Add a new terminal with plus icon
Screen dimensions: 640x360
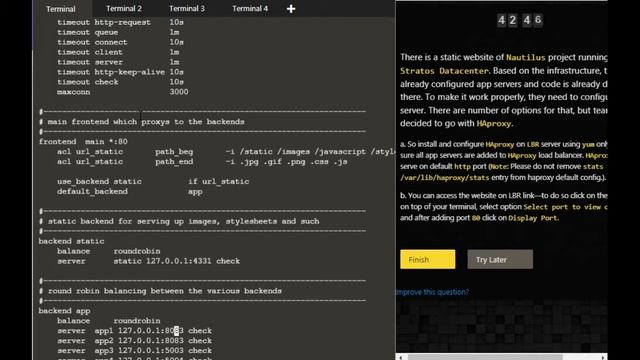pyautogui.click(x=291, y=9)
